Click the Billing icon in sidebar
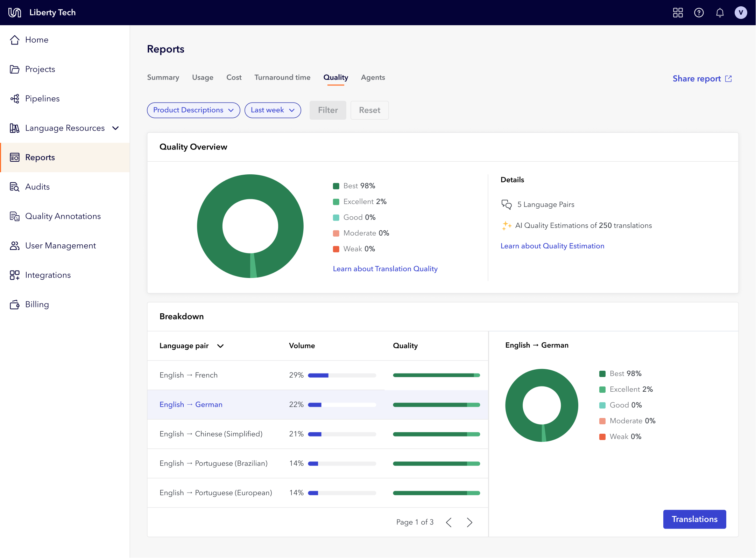This screenshot has width=756, height=558. pos(15,304)
